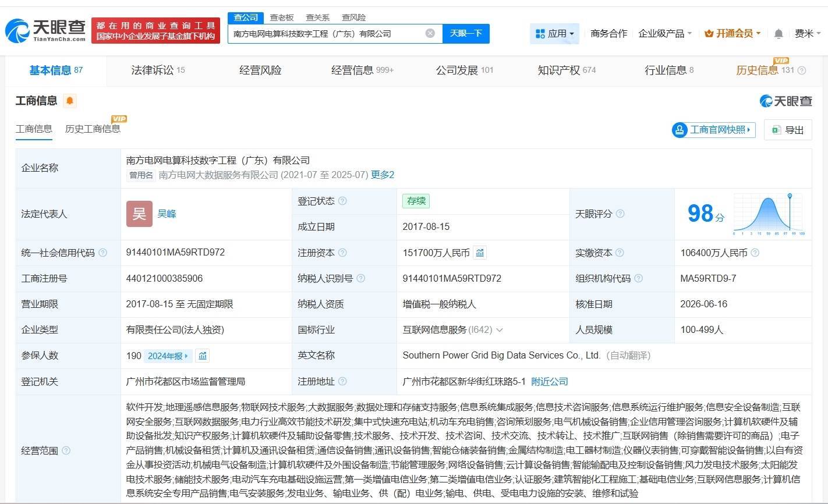Open the 开通会员 dropdown
This screenshot has width=828, height=504.
733,34
